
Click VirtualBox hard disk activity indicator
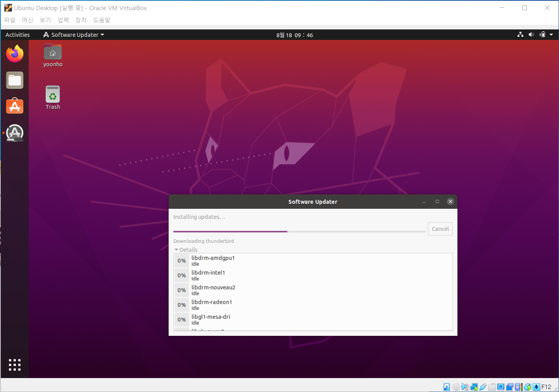click(447, 387)
